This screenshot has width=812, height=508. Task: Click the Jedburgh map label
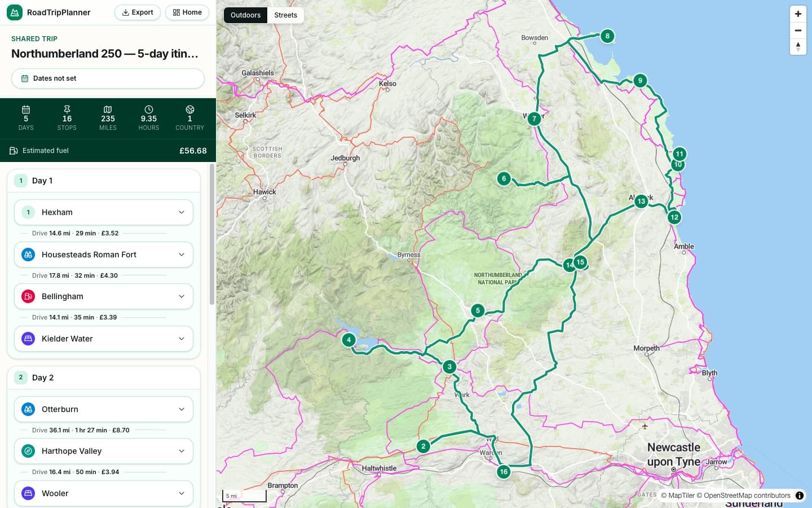click(345, 158)
